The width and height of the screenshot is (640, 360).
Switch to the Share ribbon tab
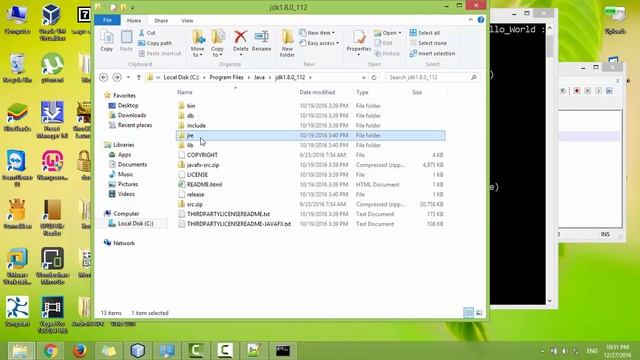point(161,20)
